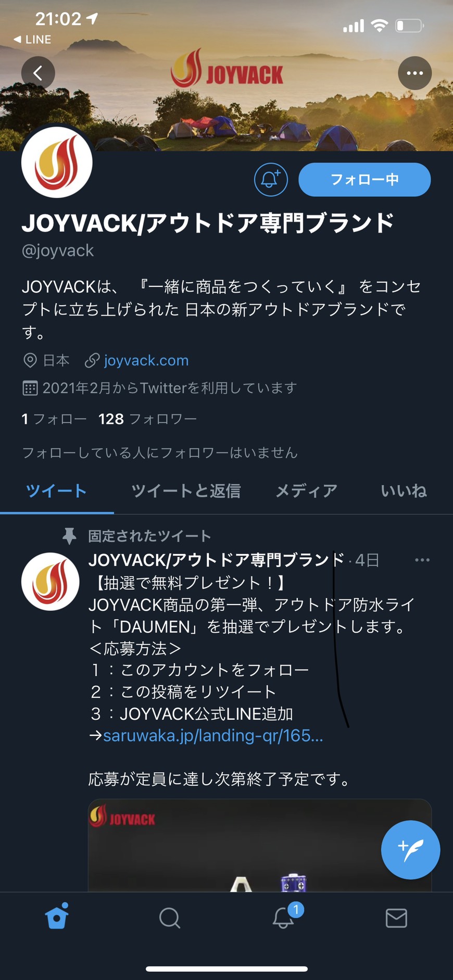Tap the back arrow button
Viewport: 453px width, 980px height.
38,73
